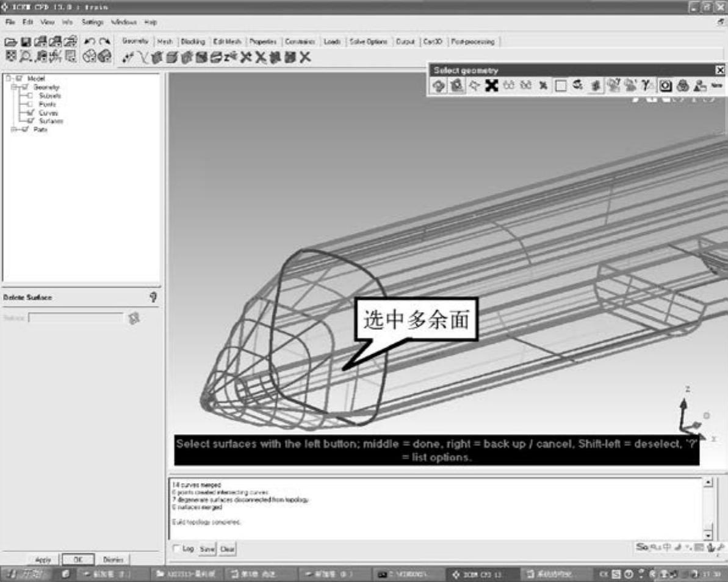Click the Save Project disk icon

click(x=26, y=42)
